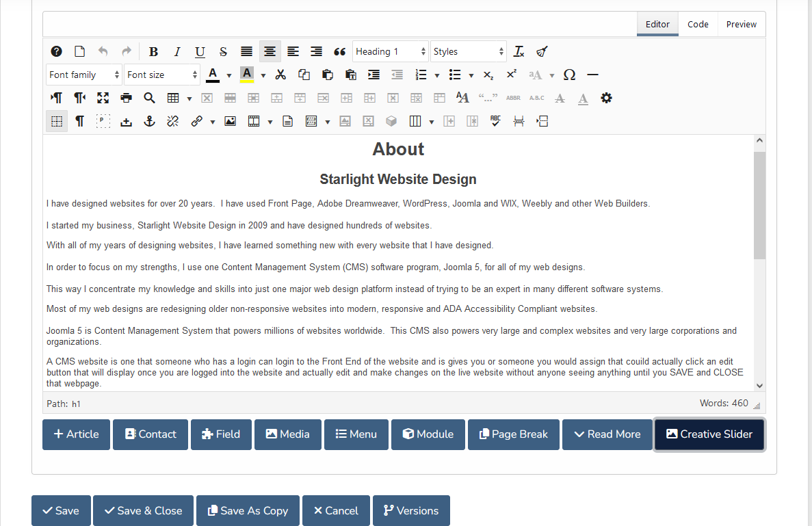Click the Copy icon
Screen dimensions: 812x526
point(304,75)
